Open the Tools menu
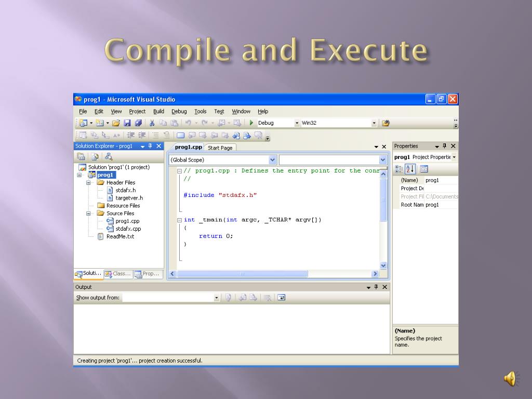The height and width of the screenshot is (399, 532). (x=200, y=111)
